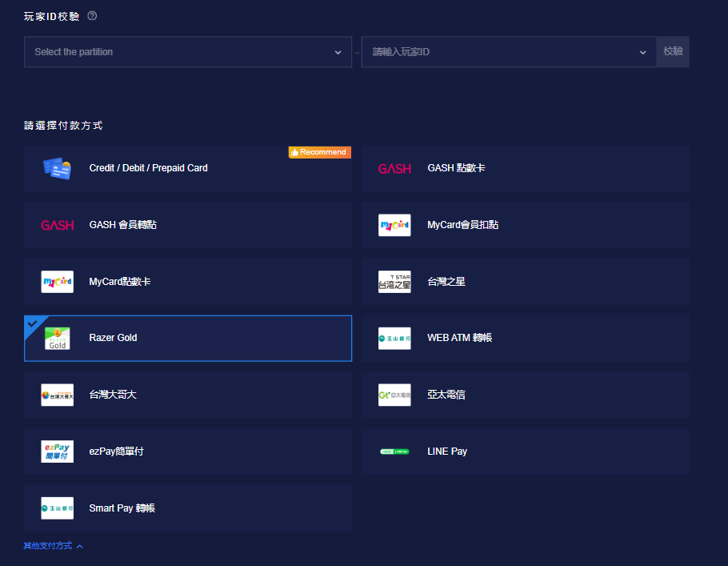Click the orange Recommend badge
Screen dimensions: 728x566
coord(319,152)
